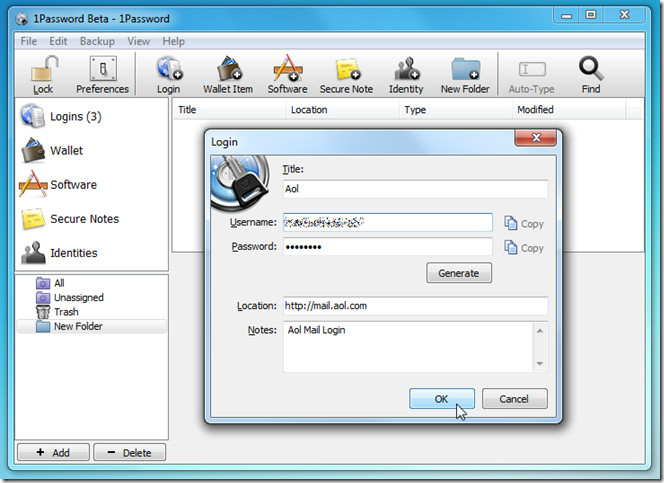Open Preferences from the toolbar
This screenshot has width=664, height=483.
coord(102,75)
